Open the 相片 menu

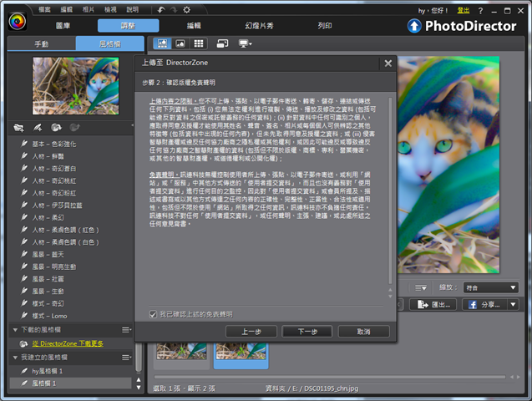point(89,9)
